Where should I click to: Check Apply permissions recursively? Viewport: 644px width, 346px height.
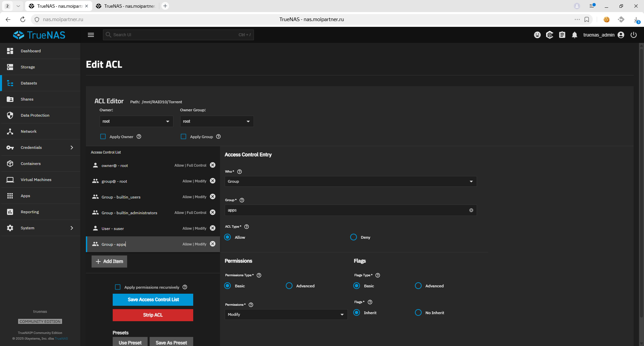(x=118, y=287)
